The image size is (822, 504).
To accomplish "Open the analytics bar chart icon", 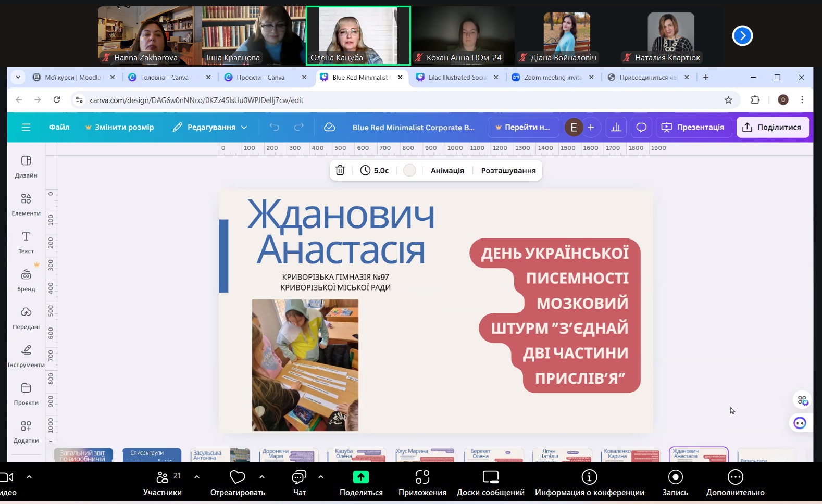I will 616,128.
